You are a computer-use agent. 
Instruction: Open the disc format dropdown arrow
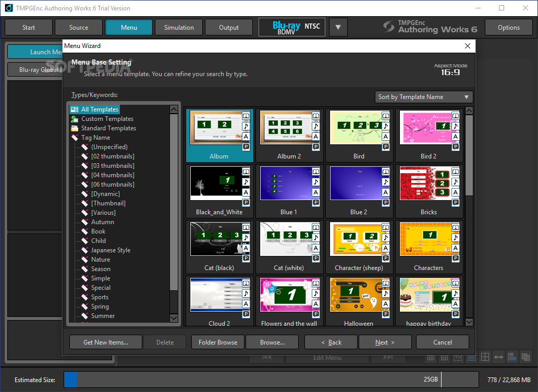338,27
